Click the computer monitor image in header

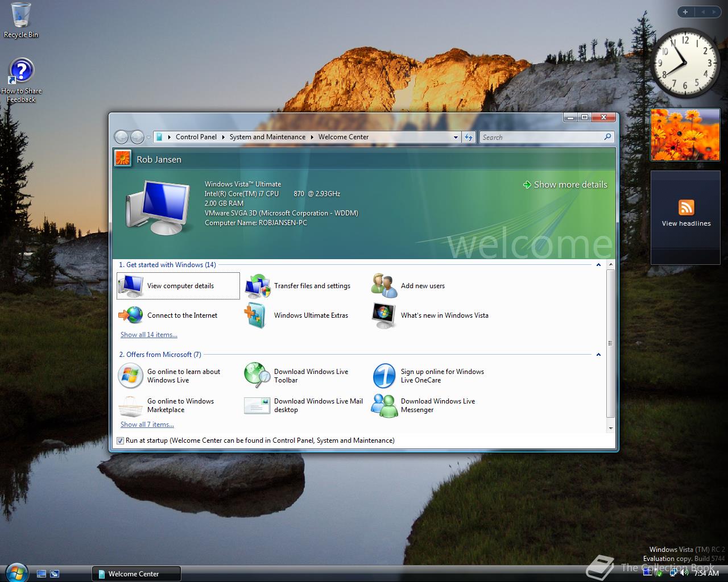click(158, 207)
